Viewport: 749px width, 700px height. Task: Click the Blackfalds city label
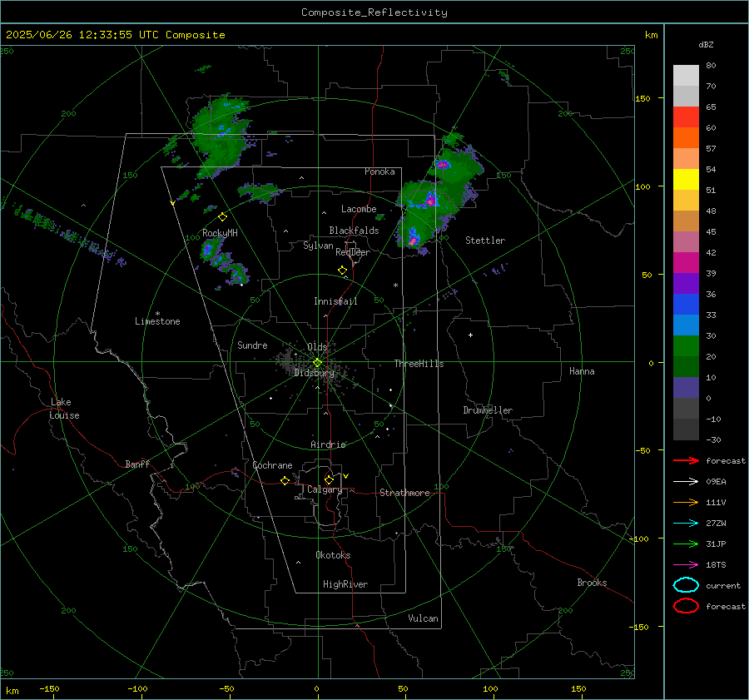click(354, 231)
